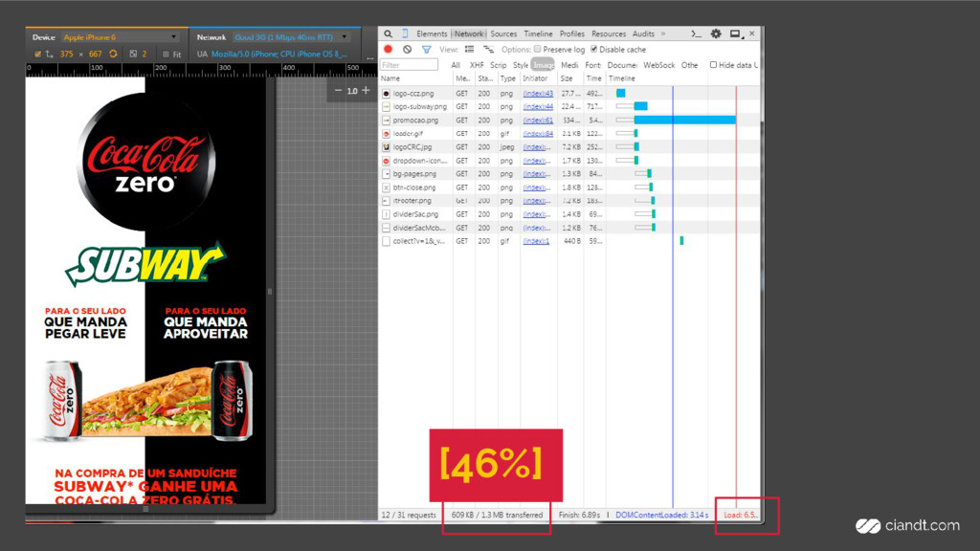Open the (index):1 initiator link for collect
This screenshot has width=980, height=551.
pos(536,241)
